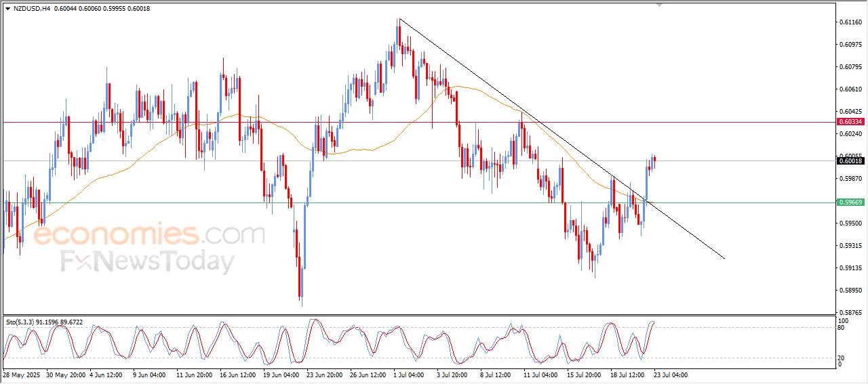Click the 16 Jun 12:00 time label
Image resolution: width=868 pixels, height=384 pixels.
pos(239,375)
